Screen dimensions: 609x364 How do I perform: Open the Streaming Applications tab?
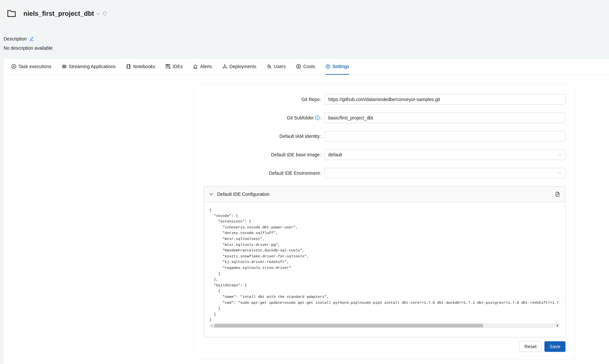88,66
